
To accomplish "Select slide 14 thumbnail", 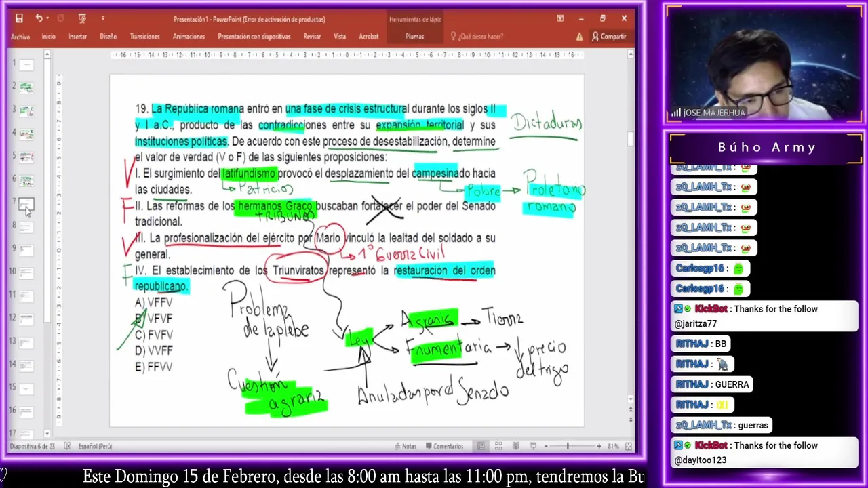I will (26, 366).
